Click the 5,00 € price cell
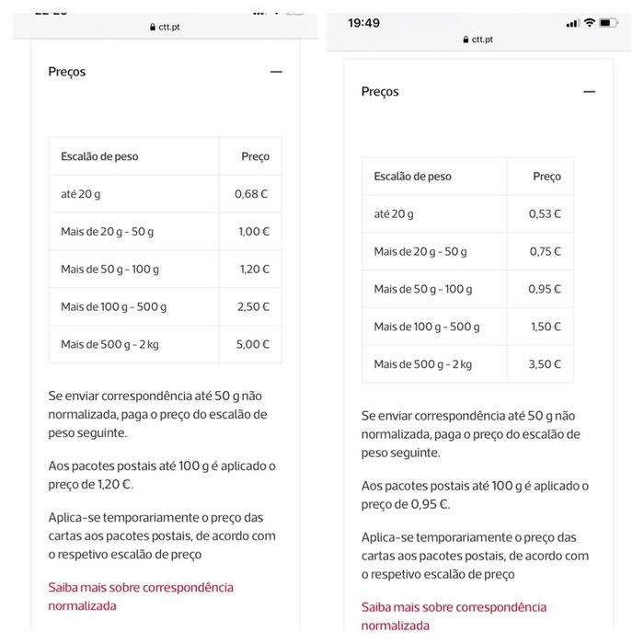The image size is (644, 644). click(x=251, y=345)
